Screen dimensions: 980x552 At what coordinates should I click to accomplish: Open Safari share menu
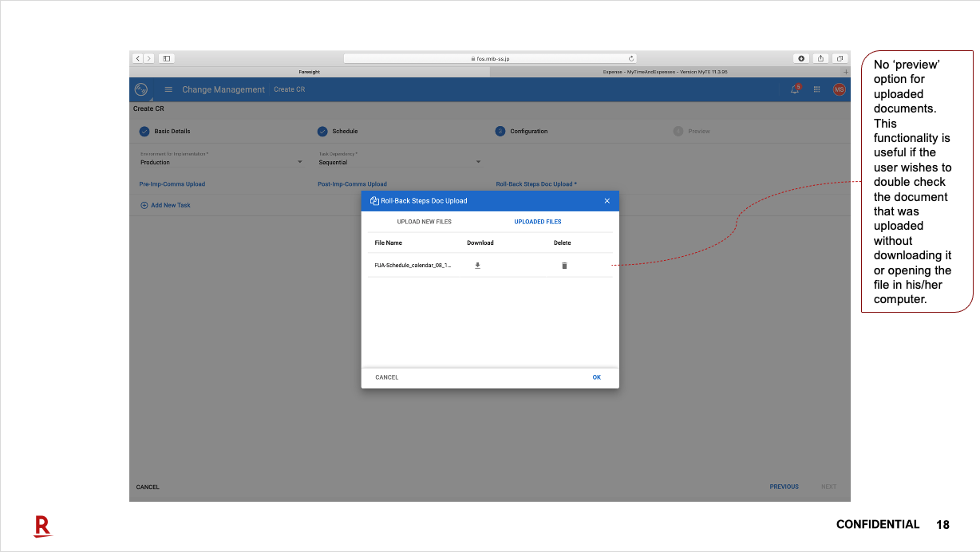click(820, 58)
